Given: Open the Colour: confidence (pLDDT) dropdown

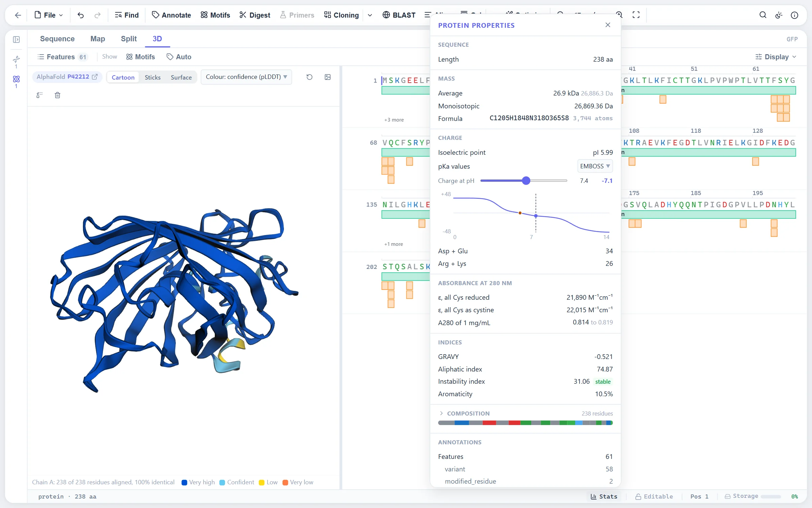Looking at the screenshot, I should pos(246,77).
